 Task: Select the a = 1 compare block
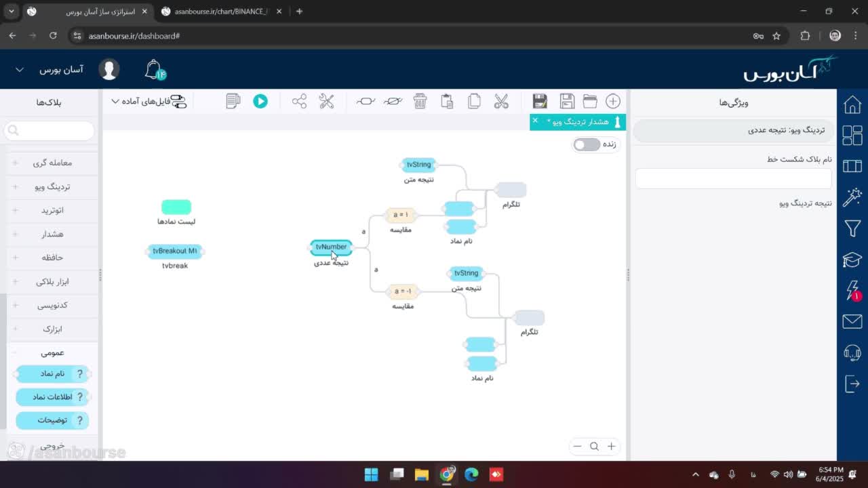click(x=401, y=215)
